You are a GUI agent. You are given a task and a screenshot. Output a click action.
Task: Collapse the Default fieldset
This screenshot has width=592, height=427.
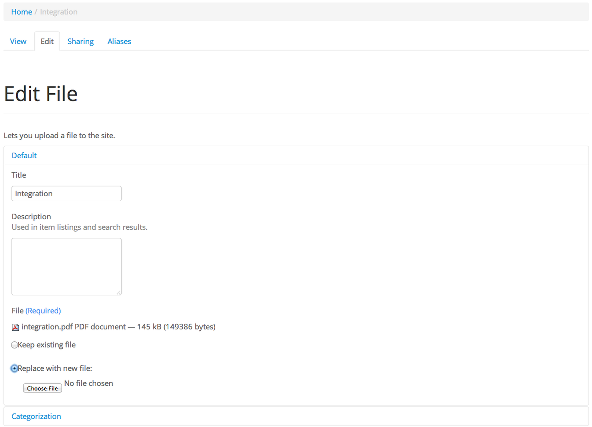click(x=24, y=155)
